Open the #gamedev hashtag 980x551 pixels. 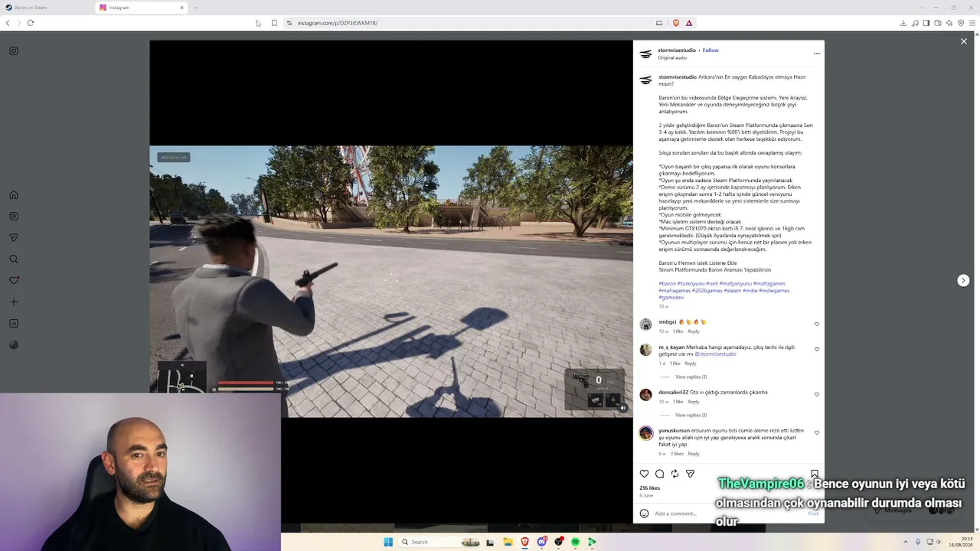tap(671, 298)
